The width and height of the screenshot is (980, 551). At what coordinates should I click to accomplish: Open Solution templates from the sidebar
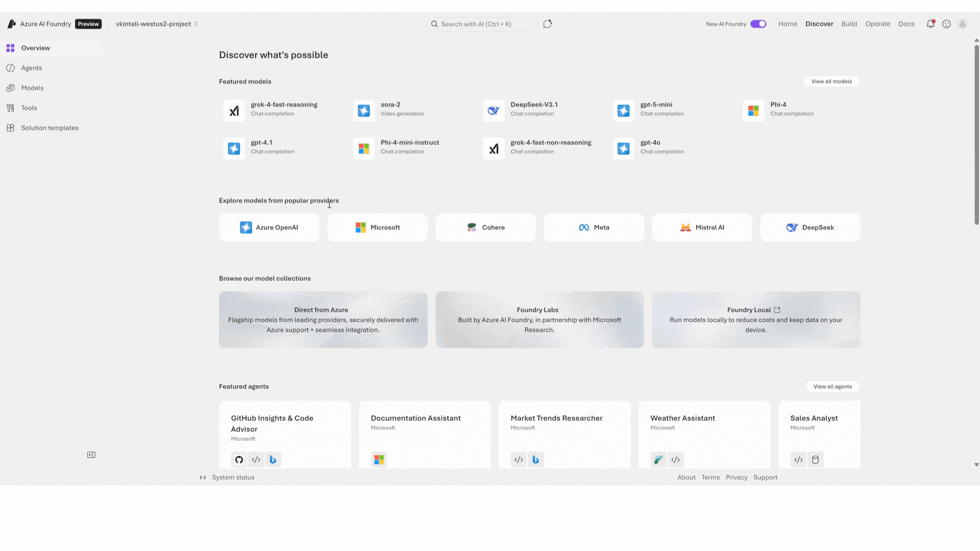tap(49, 128)
